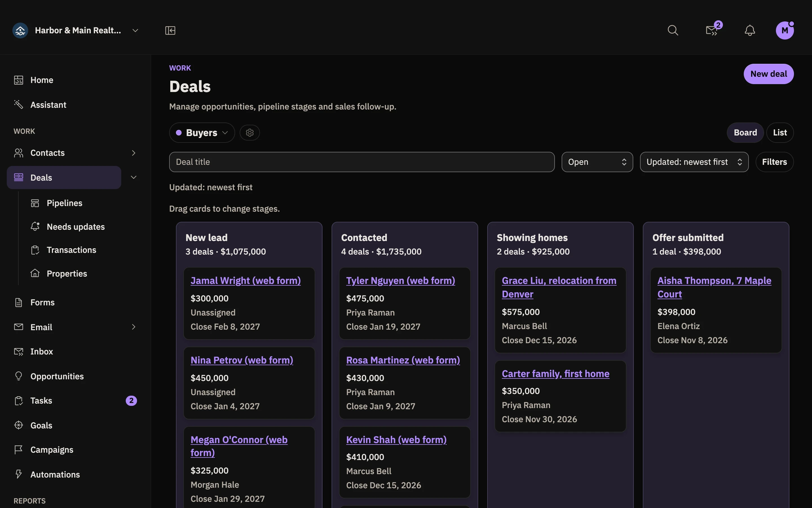Screen dimensions: 812x508
Task: Click '4 deals · $1,735,000' summary
Action: point(381,252)
